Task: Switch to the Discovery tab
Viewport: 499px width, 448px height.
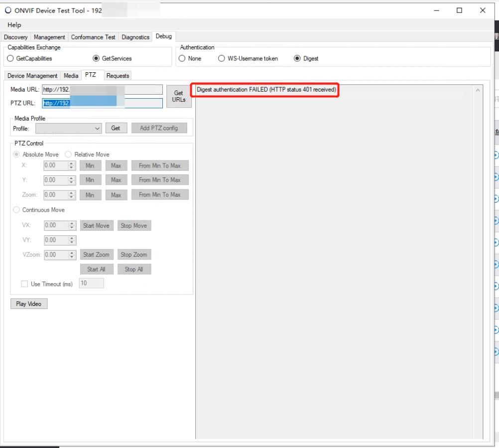Action: pyautogui.click(x=16, y=37)
